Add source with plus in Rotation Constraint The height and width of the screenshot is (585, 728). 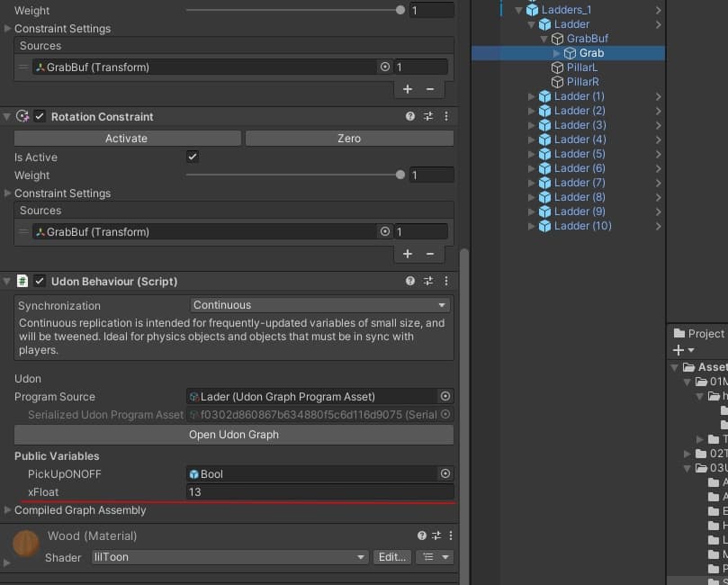408,254
